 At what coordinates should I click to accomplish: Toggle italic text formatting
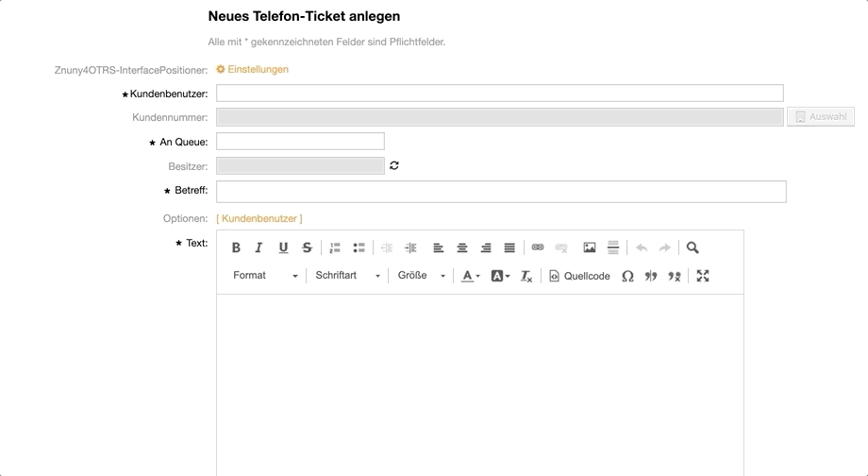(x=259, y=247)
